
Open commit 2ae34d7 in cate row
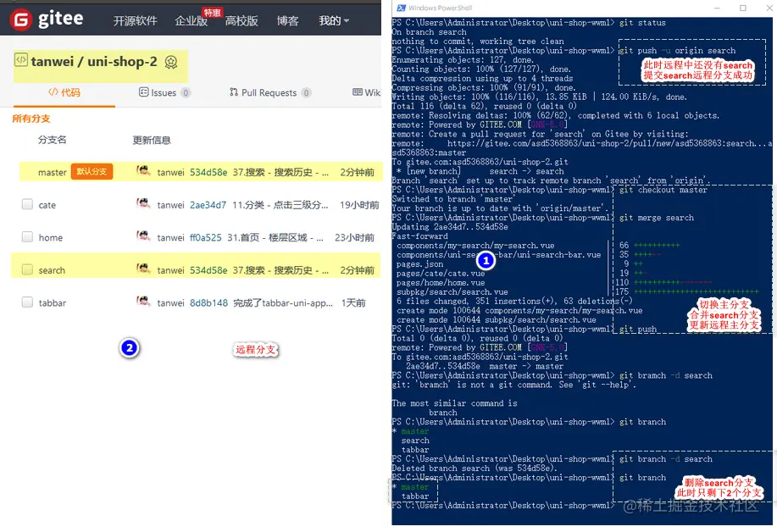(208, 205)
